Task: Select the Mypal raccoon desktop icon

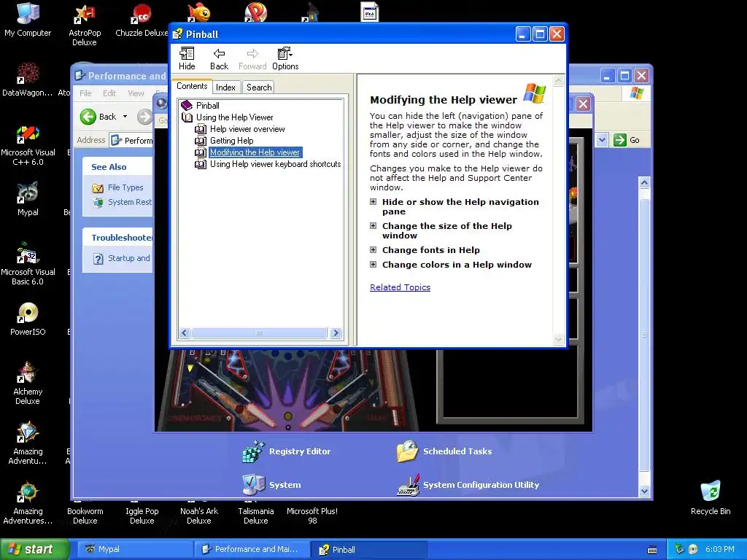Action: coord(28,199)
